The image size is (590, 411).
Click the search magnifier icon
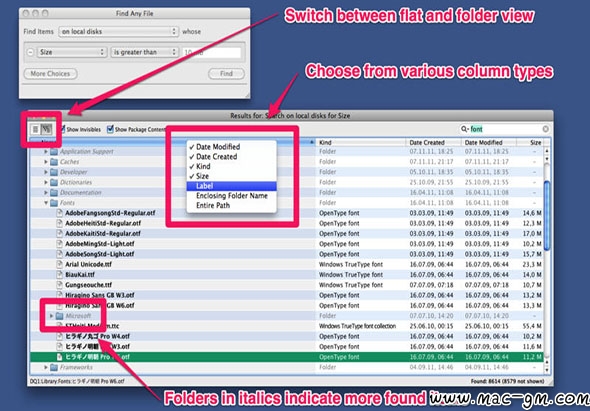pyautogui.click(x=465, y=129)
